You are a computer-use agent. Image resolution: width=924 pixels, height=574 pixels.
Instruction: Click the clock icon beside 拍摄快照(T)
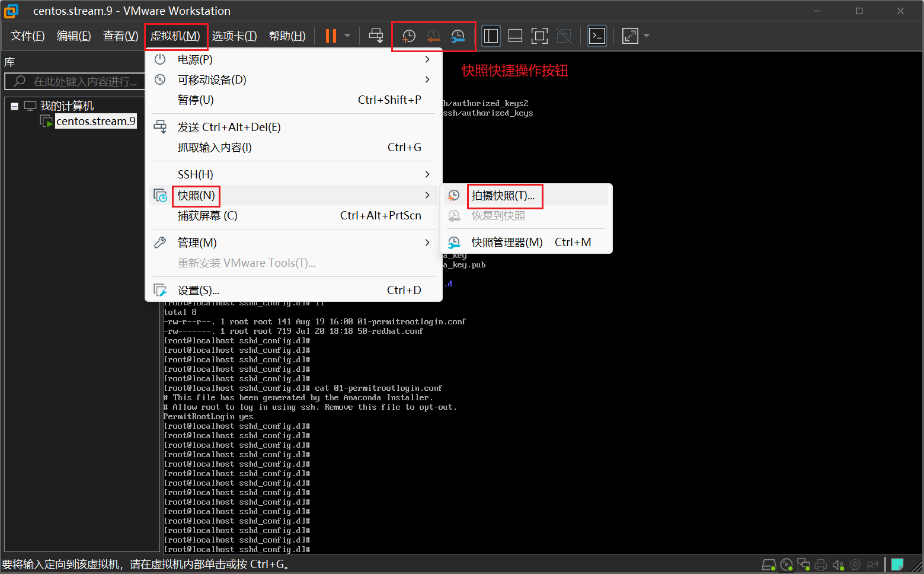click(454, 196)
